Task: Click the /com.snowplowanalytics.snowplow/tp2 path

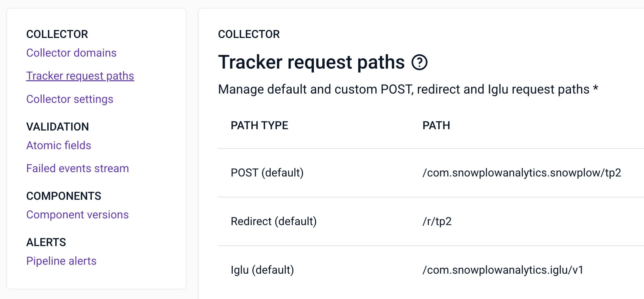Action: pos(521,173)
